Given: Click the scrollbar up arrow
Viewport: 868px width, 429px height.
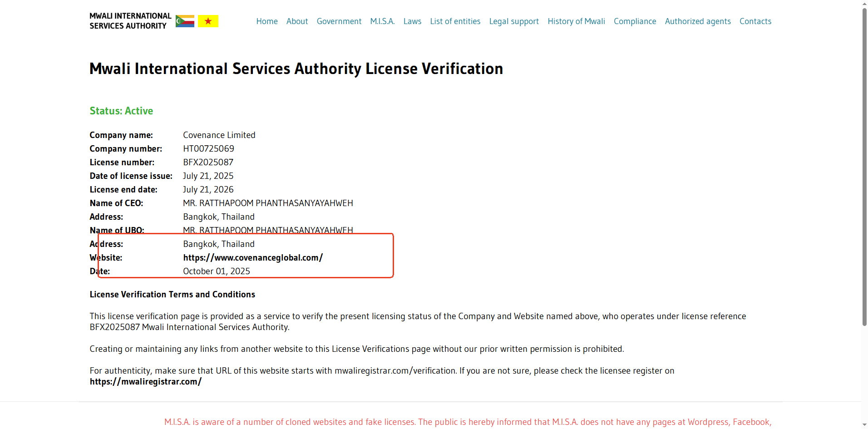Looking at the screenshot, I should (864, 4).
